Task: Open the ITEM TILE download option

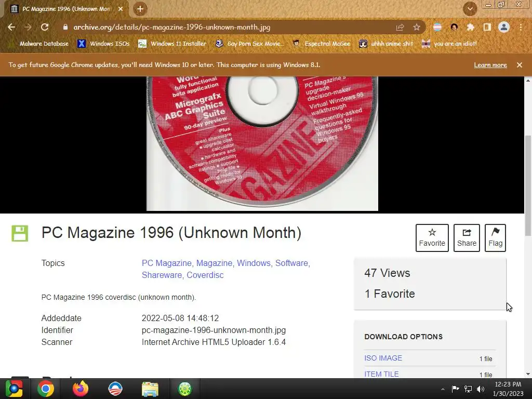Action: coord(381,374)
